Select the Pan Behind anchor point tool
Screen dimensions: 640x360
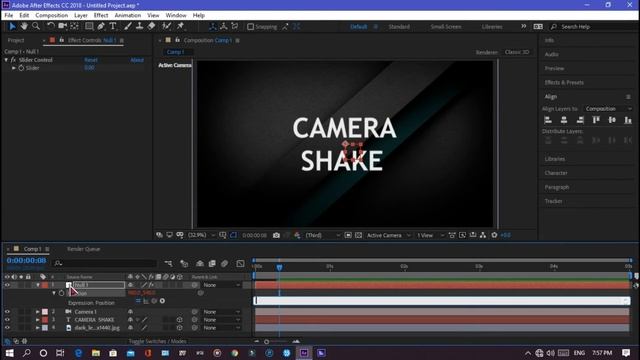74,26
